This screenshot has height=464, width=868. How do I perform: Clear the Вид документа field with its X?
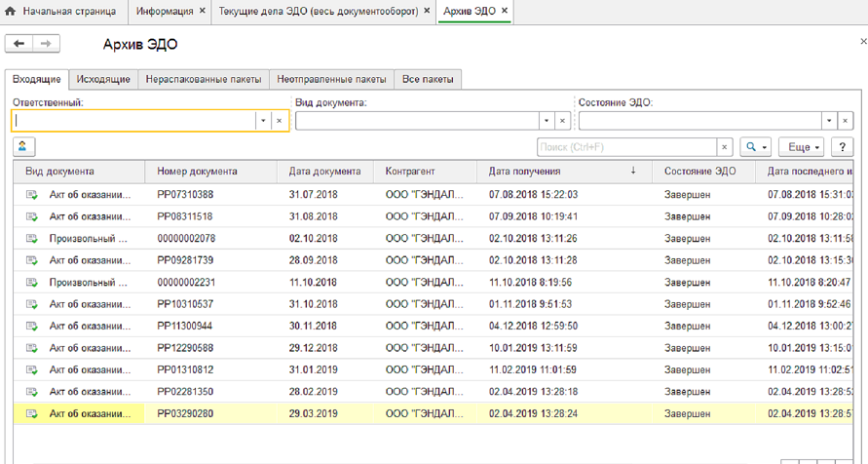(x=561, y=121)
